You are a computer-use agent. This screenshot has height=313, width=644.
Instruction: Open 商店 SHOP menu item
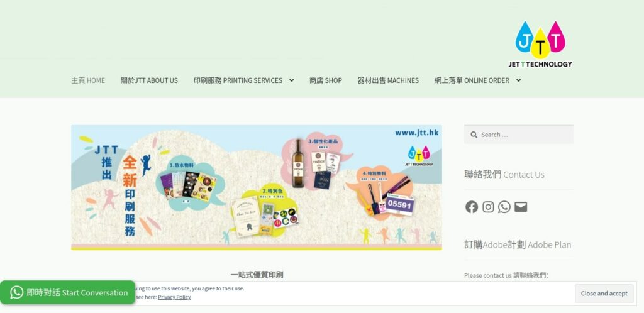326,80
